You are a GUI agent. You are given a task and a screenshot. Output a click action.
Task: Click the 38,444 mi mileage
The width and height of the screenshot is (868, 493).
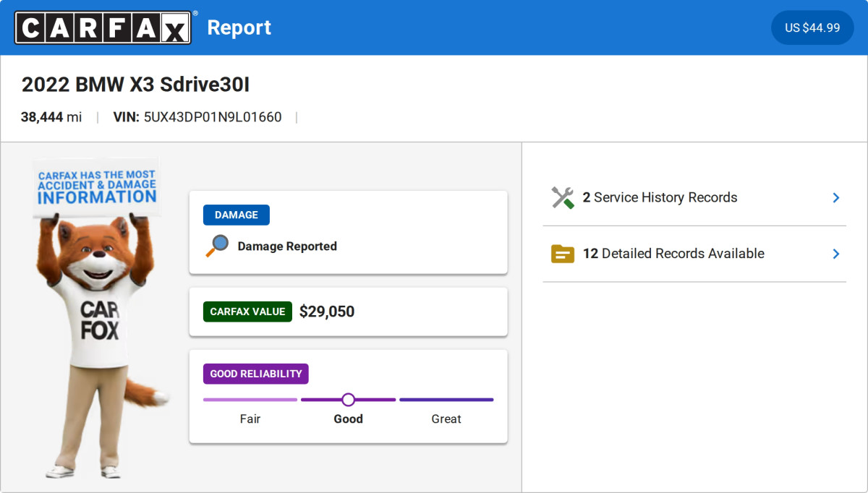(51, 117)
